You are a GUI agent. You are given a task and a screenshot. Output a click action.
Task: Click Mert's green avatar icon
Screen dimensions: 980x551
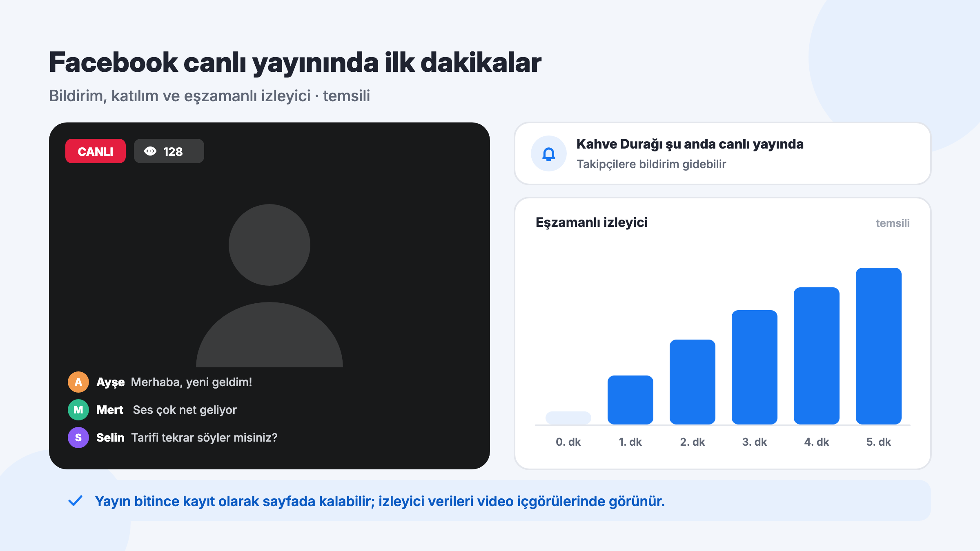tap(78, 410)
